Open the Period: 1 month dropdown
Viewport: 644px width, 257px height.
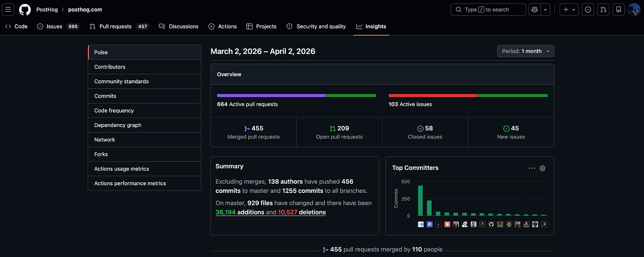click(x=525, y=51)
